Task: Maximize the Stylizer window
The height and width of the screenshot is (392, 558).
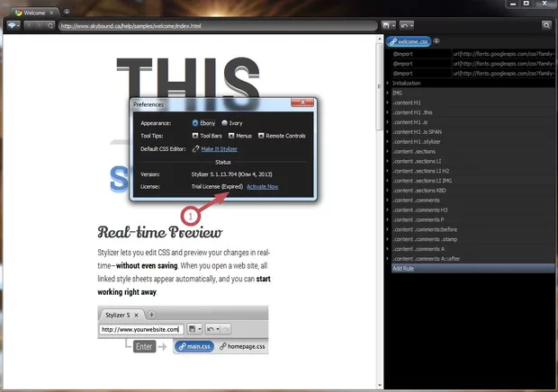Action: tap(526, 4)
